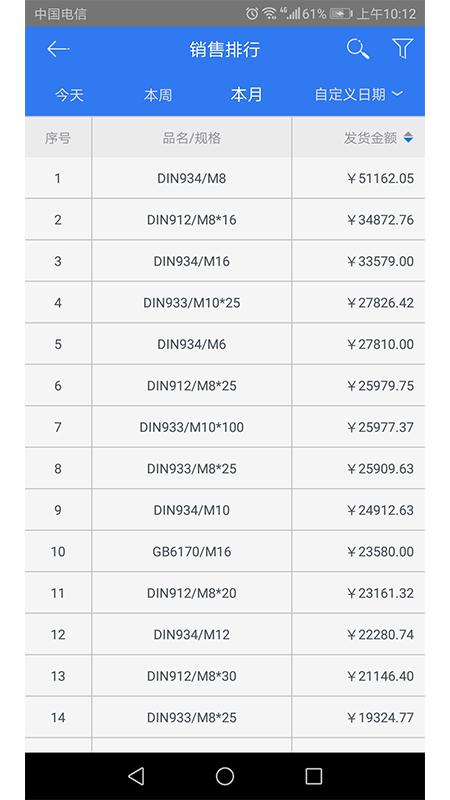Open the filter funnel icon
This screenshot has width=450, height=800.
[402, 48]
